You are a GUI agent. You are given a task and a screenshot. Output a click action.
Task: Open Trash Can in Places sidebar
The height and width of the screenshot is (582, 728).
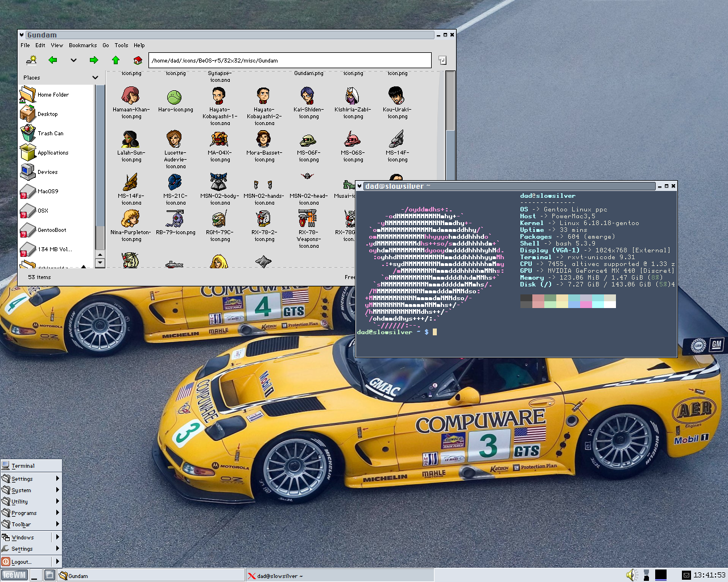(50, 134)
